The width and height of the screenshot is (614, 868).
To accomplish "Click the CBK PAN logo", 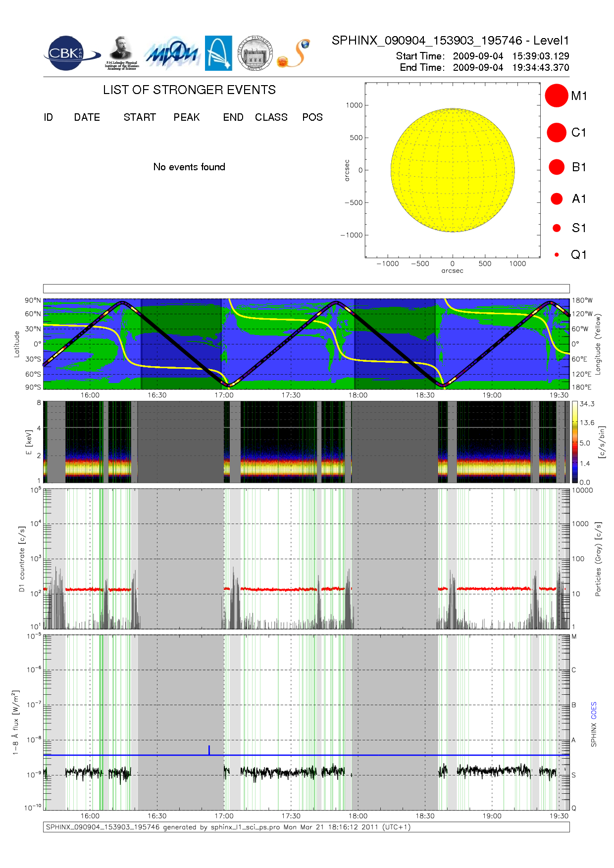I will point(72,53).
